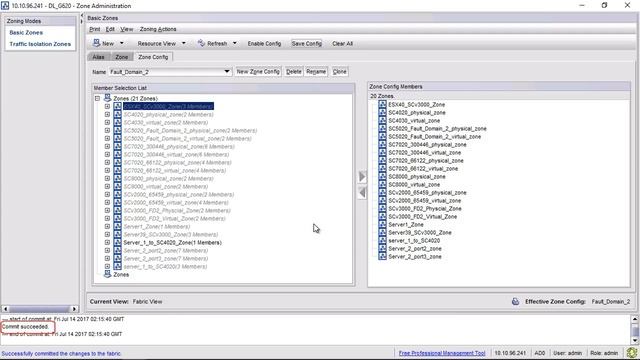Click the Clone button
Viewport: 640px width, 360px height.
pyautogui.click(x=340, y=71)
